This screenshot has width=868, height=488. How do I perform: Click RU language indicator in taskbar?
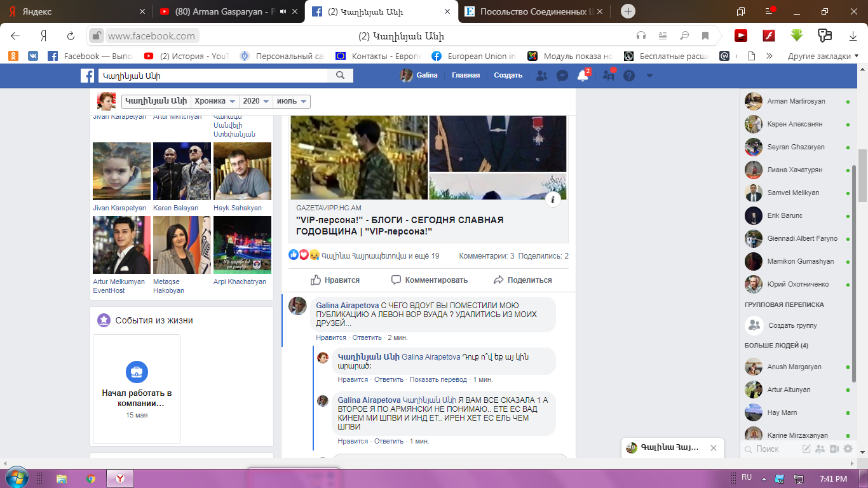point(747,477)
